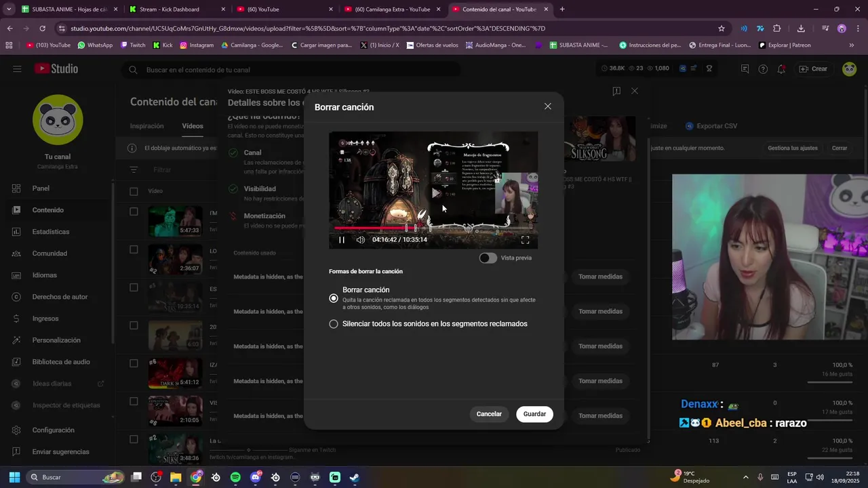Bookmark this page with the star icon
Screen dimensions: 868x488
pos(722,28)
